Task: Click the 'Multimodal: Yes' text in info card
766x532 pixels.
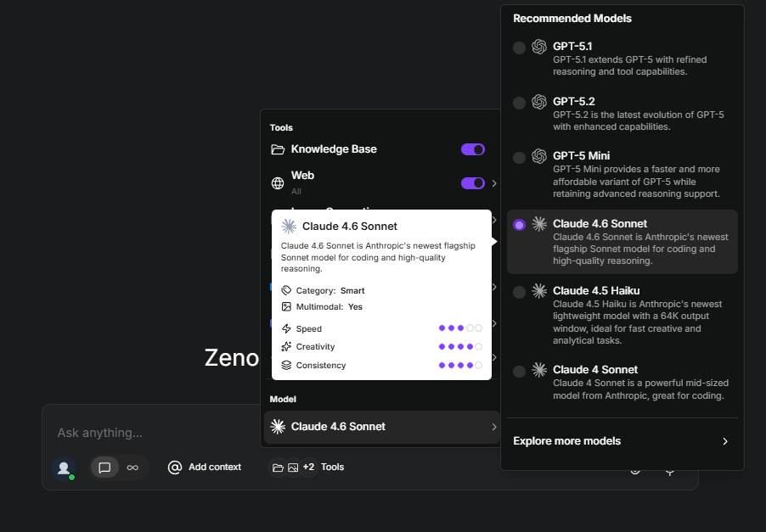Action: click(x=329, y=307)
